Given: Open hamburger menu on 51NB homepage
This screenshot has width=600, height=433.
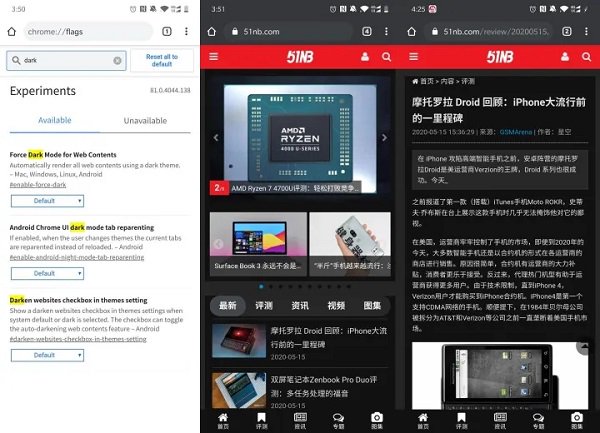Looking at the screenshot, I should point(214,57).
